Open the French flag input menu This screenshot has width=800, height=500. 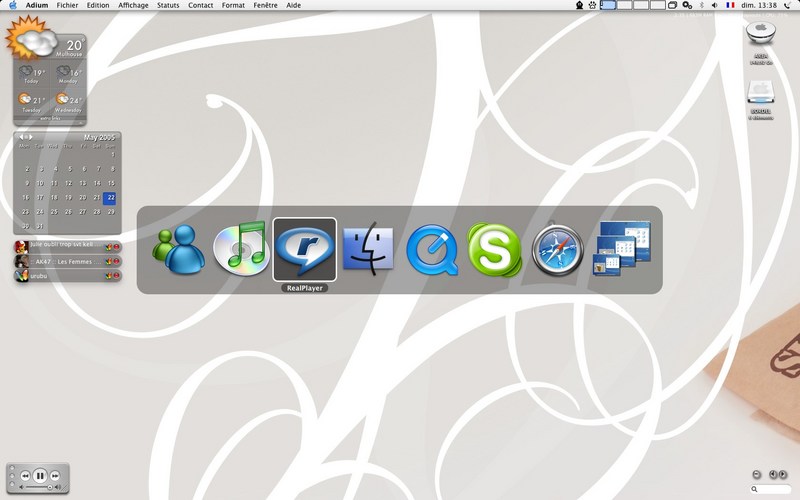point(729,5)
